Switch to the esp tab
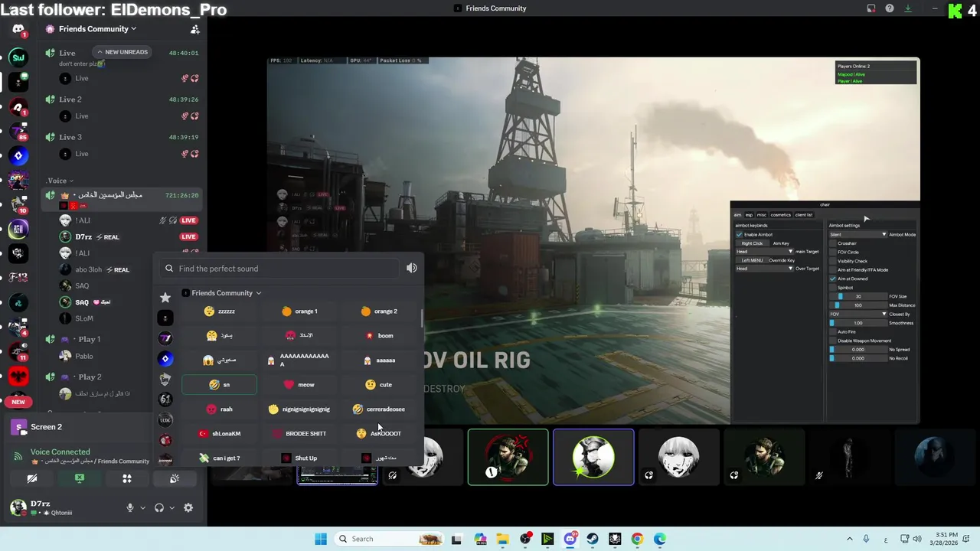Screen dimensions: 980x551 [x=750, y=215]
